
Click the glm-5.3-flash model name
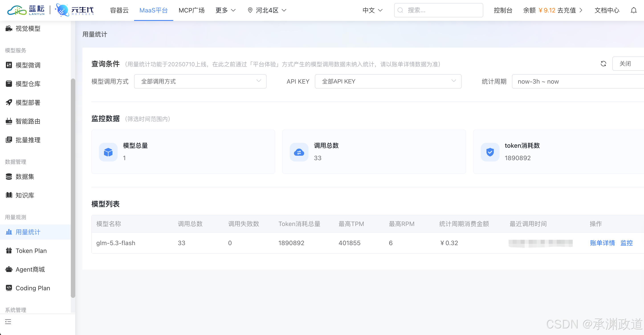click(116, 243)
